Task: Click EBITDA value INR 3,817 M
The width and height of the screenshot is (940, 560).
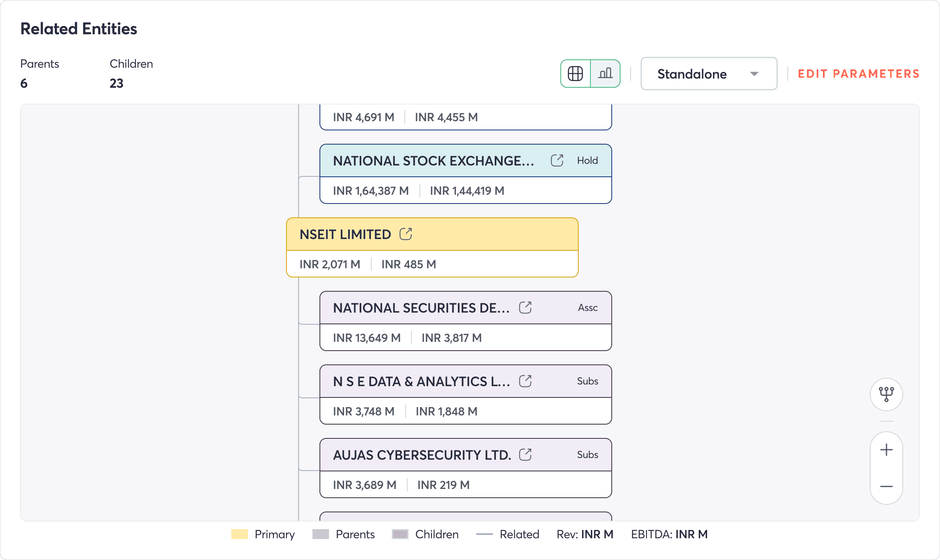Action: 452,338
